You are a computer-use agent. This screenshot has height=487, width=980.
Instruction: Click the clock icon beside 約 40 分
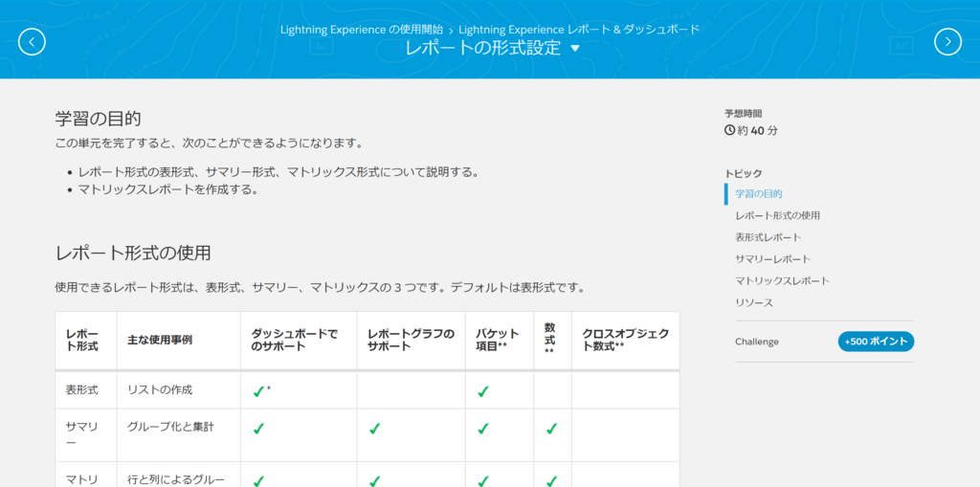click(729, 131)
